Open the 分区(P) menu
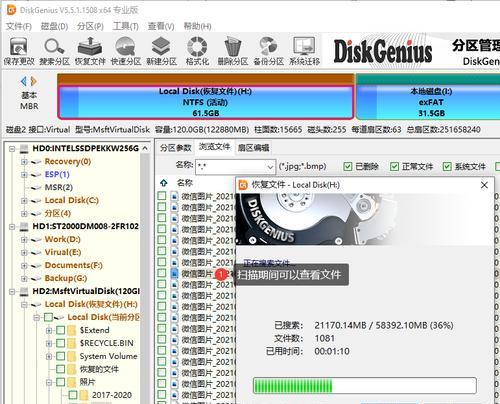 (90, 26)
